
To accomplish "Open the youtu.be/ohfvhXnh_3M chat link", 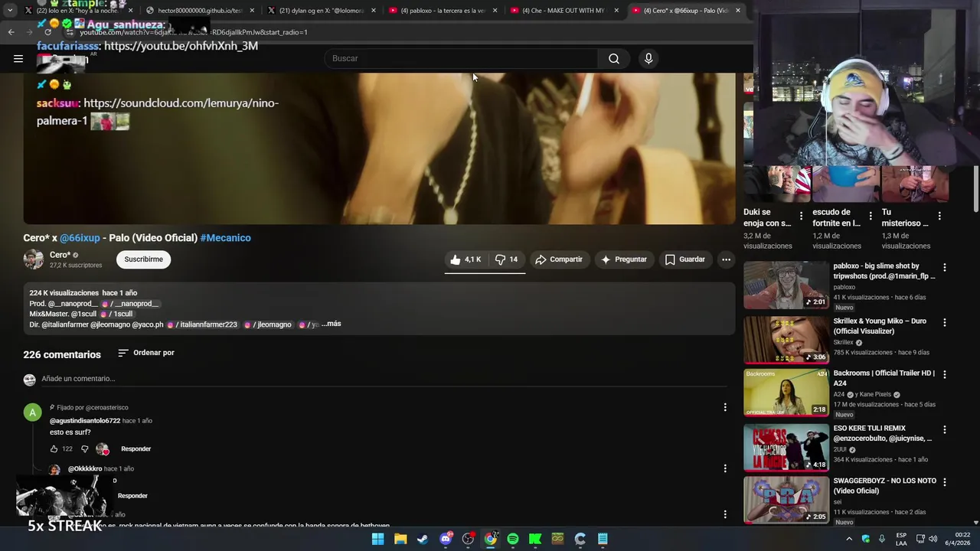I will [x=181, y=46].
